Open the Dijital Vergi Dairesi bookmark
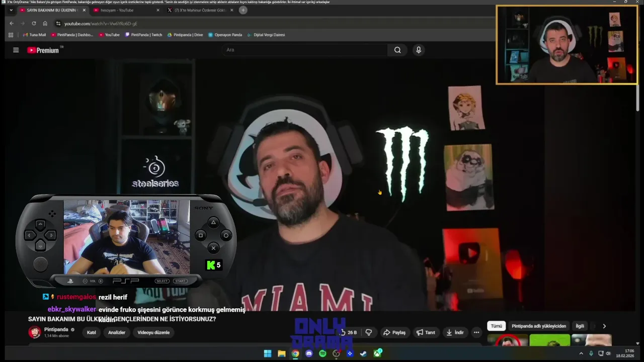Screen dimensions: 644x362 (x=266, y=35)
